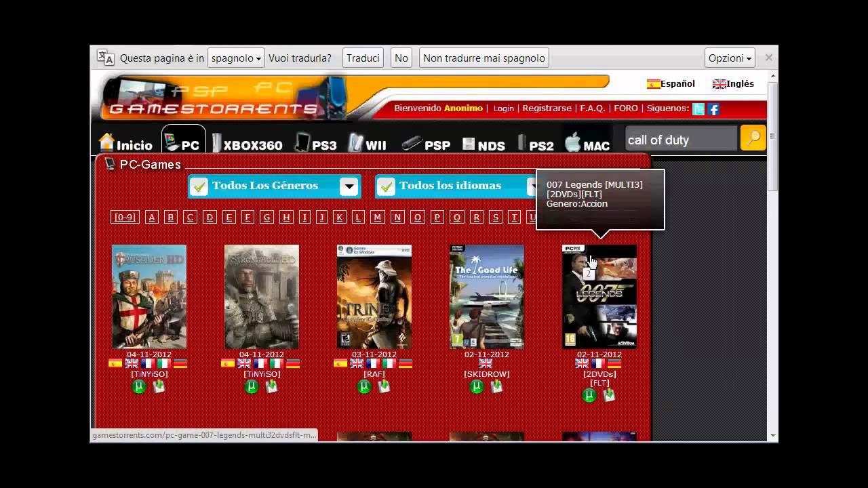Image resolution: width=868 pixels, height=488 pixels.
Task: Open the WII section
Action: (x=367, y=144)
